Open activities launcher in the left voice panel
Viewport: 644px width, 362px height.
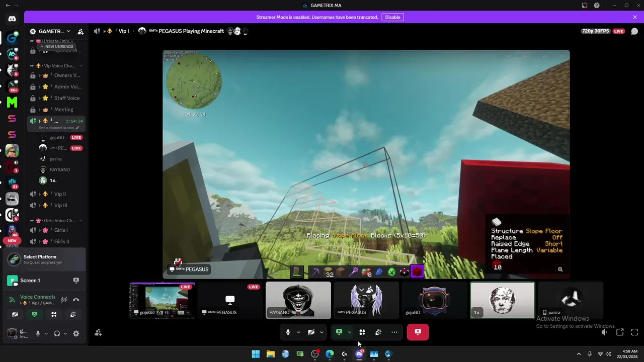[x=54, y=314]
